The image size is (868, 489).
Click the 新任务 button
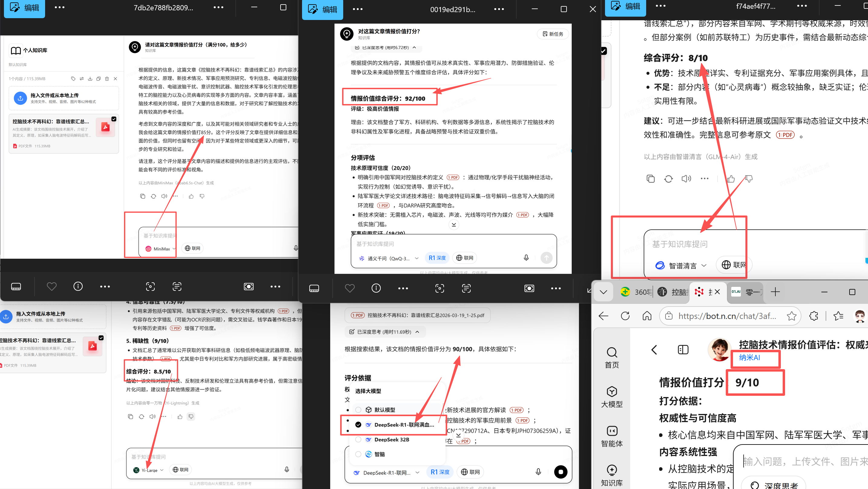coord(553,34)
